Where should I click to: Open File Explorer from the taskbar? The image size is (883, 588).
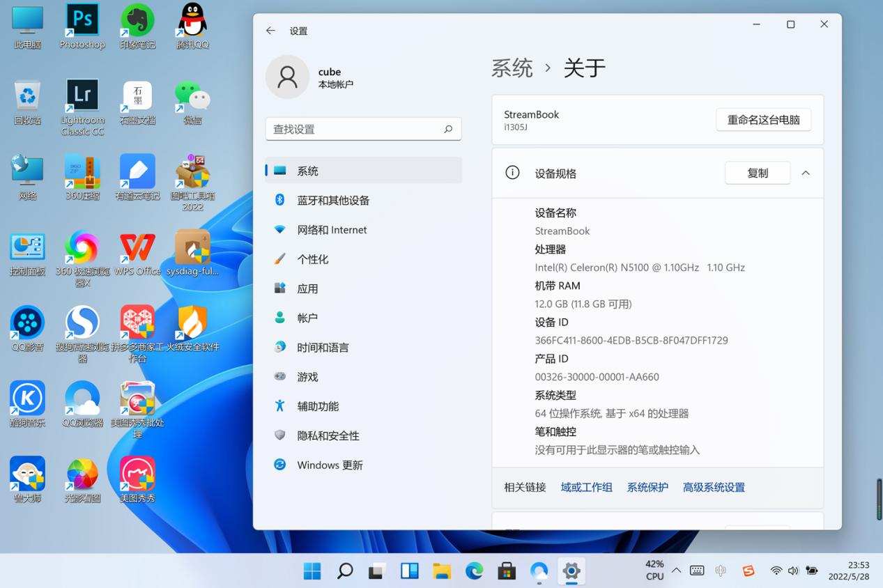[442, 571]
